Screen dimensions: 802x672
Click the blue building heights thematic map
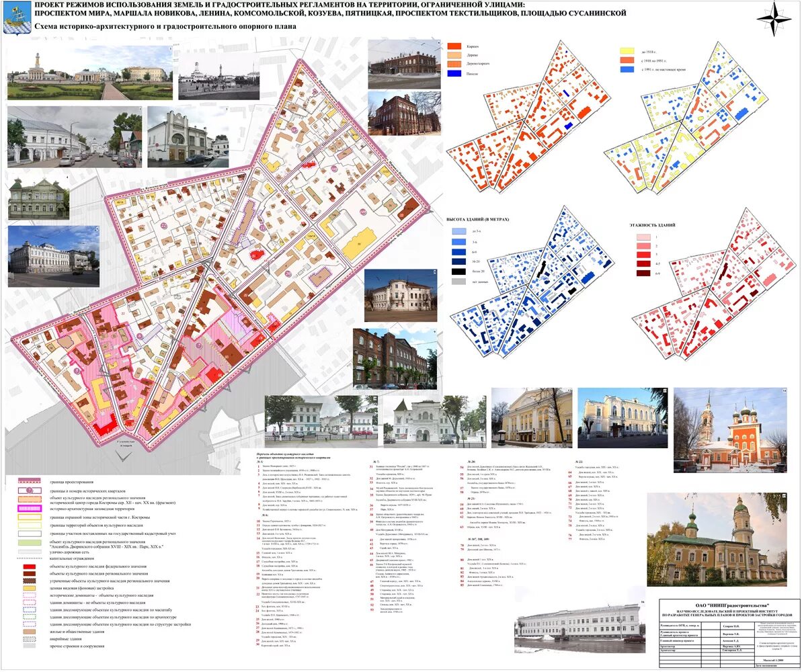(534, 280)
